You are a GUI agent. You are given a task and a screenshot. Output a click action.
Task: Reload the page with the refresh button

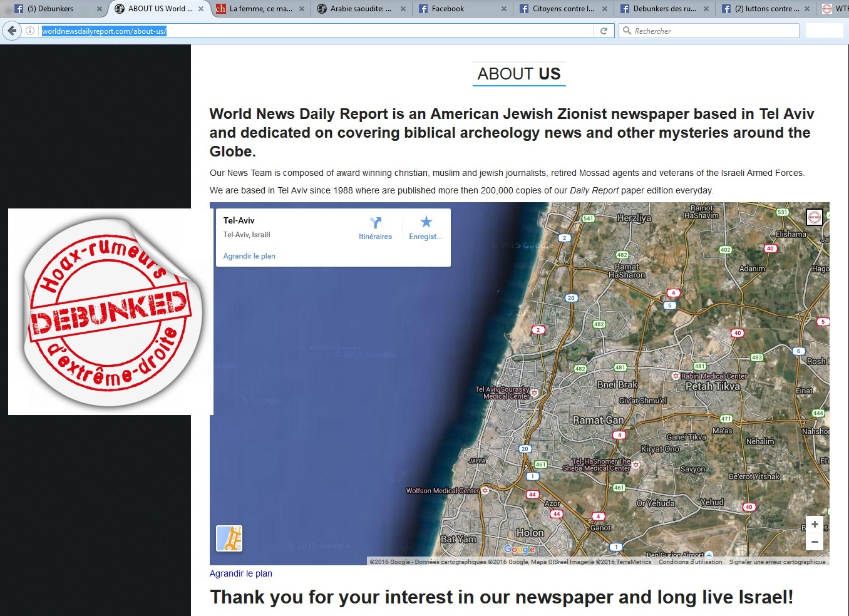(x=604, y=31)
